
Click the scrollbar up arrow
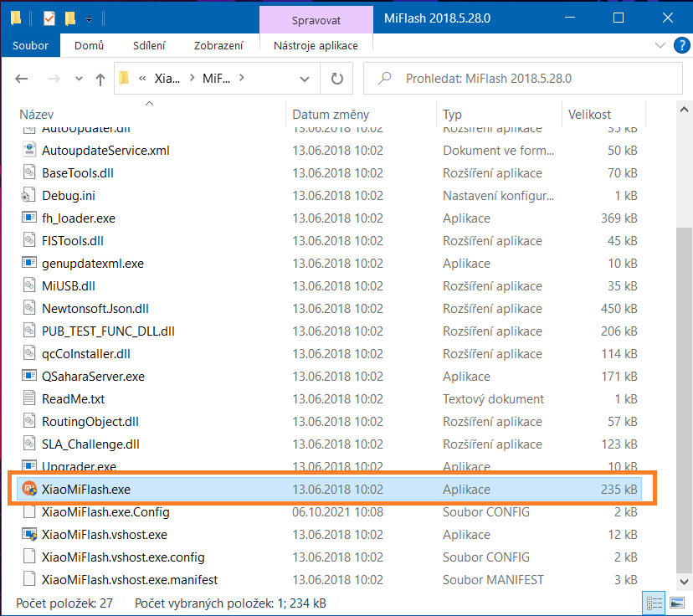[x=684, y=109]
